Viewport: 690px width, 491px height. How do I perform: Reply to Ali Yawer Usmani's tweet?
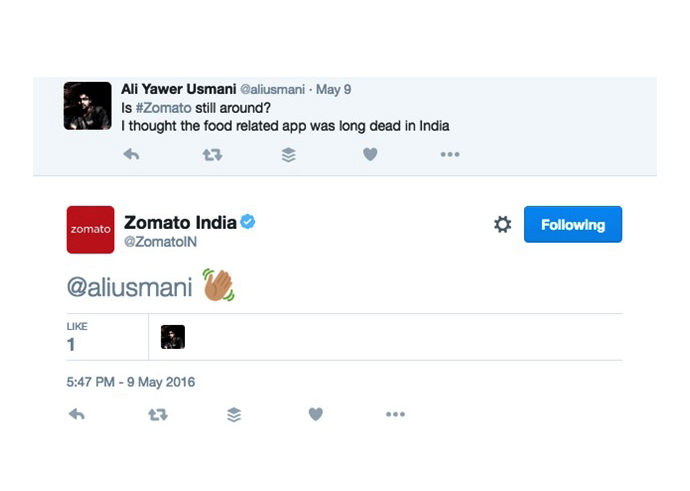pos(130,155)
